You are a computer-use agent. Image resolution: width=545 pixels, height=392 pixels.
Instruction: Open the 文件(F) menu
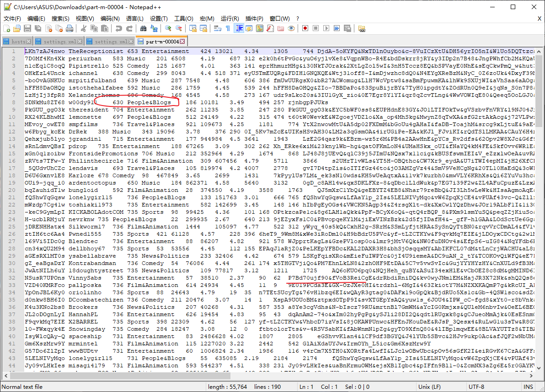coord(12,18)
